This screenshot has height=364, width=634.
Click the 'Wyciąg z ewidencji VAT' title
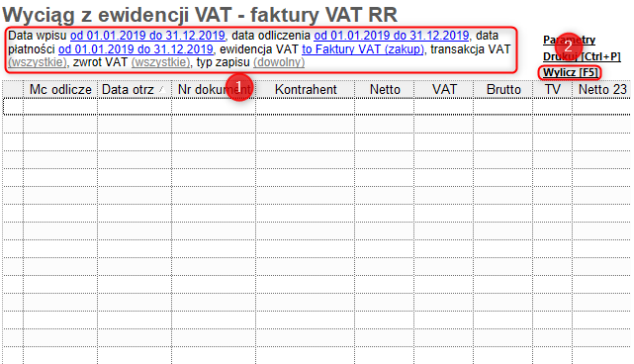[200, 15]
